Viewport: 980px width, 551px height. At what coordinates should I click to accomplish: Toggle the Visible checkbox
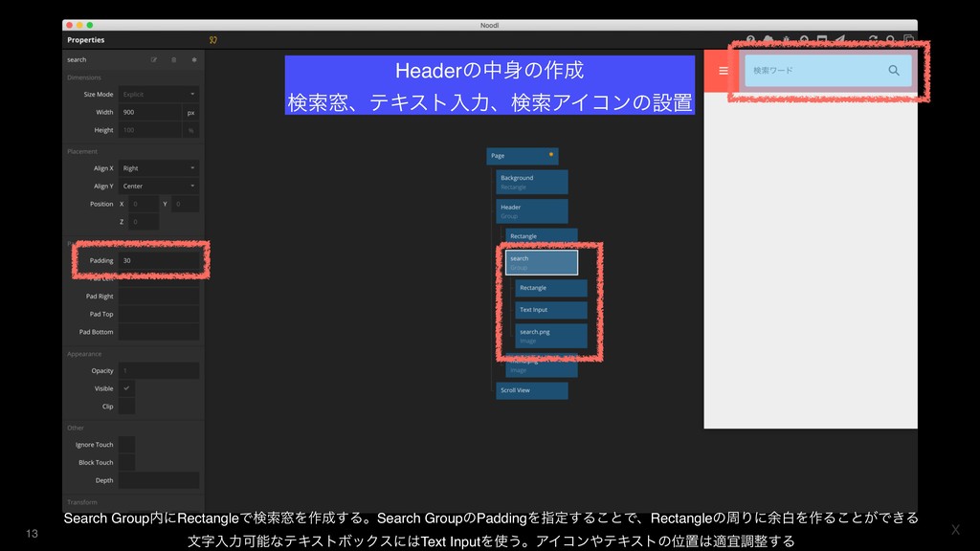point(127,388)
